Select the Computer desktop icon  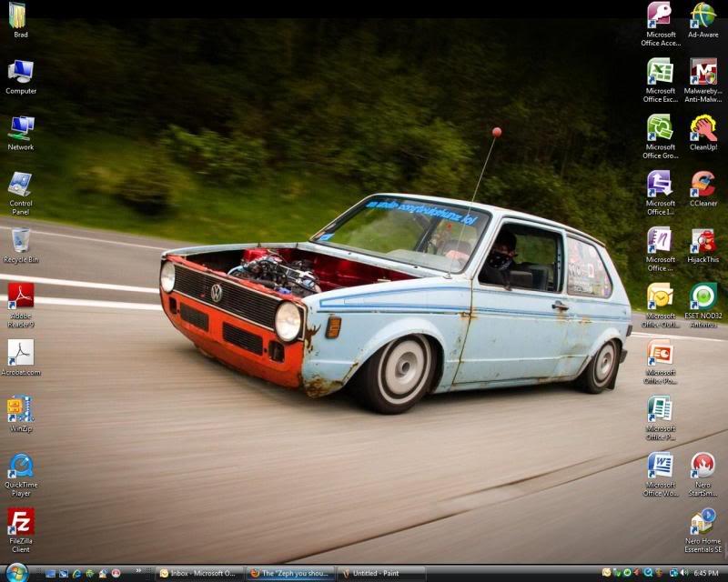(21, 77)
